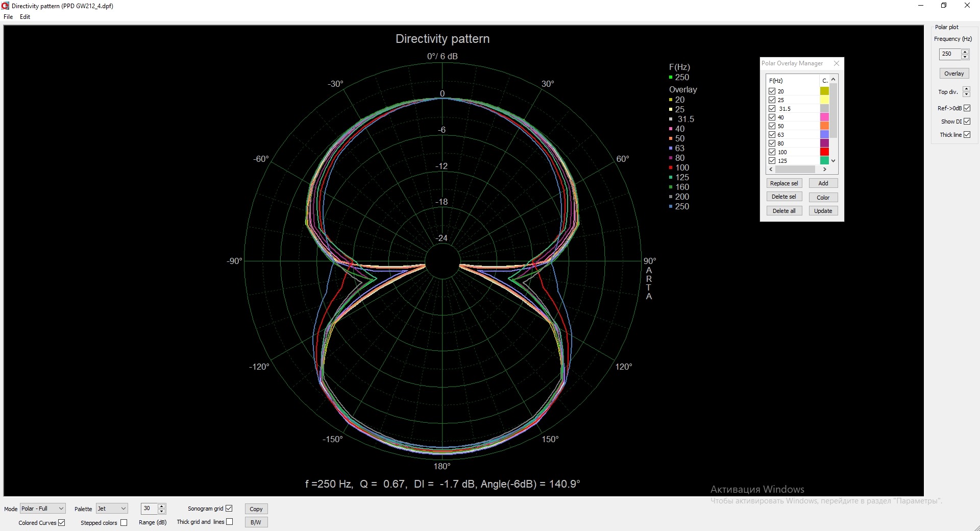This screenshot has width=980, height=531.
Task: Uncheck the 63 Hz overlay checkbox
Action: point(772,135)
